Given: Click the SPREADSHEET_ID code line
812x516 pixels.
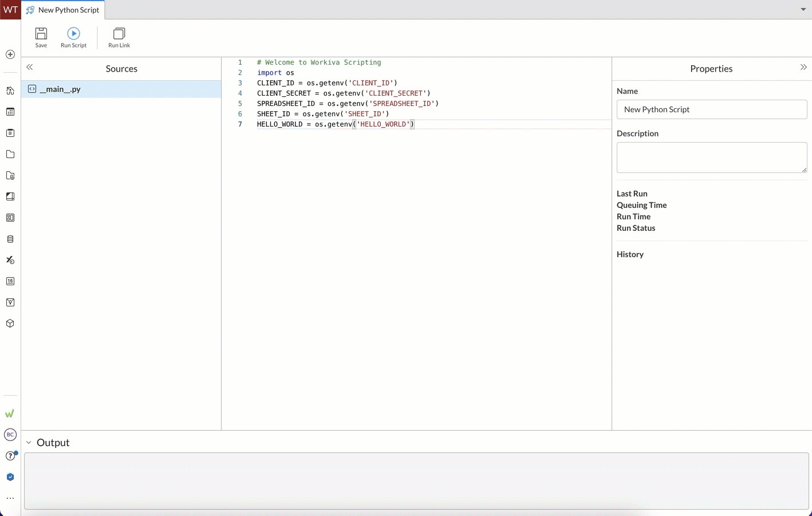Looking at the screenshot, I should click(348, 104).
